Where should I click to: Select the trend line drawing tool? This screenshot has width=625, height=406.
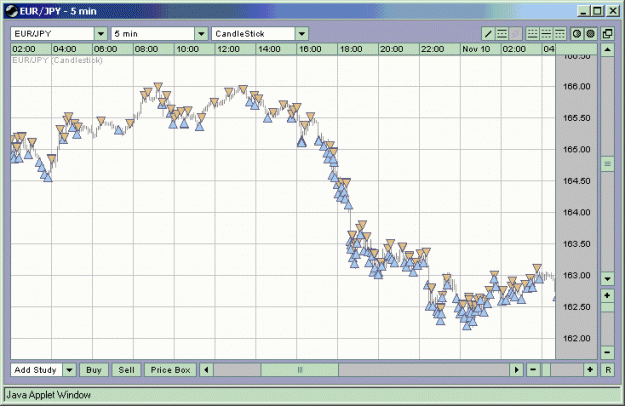(x=488, y=34)
